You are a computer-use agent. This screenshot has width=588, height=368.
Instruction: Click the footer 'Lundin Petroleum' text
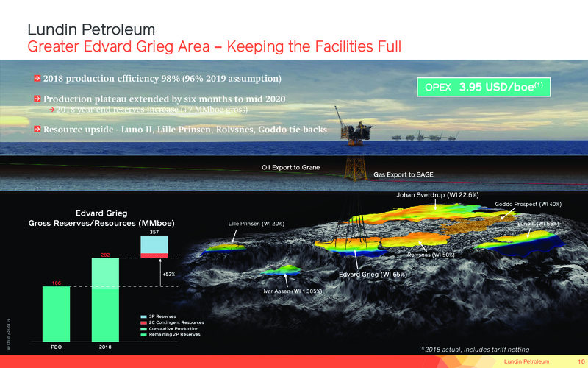[526, 361]
